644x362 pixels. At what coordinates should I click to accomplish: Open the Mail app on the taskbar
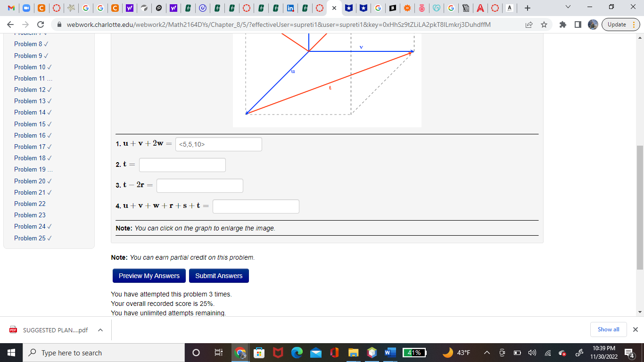315,353
